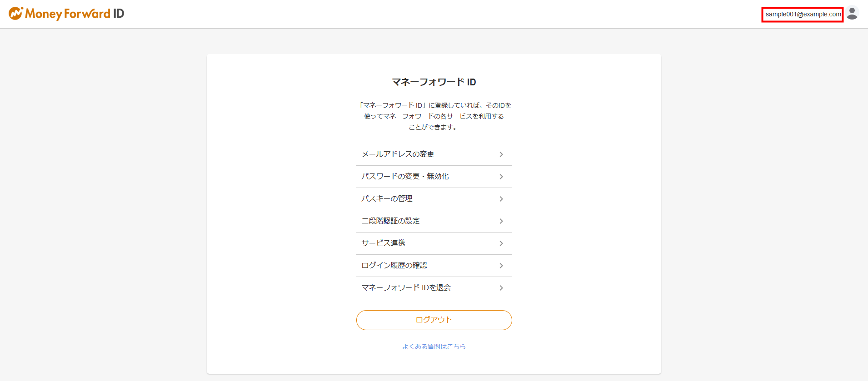Open パスワードの変更・無効化 menu item
Image resolution: width=868 pixels, height=381 pixels.
point(434,177)
